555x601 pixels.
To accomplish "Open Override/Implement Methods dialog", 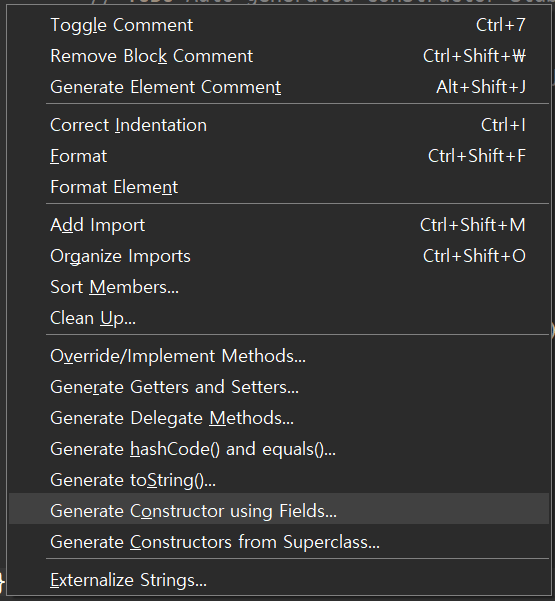I will tap(279, 356).
